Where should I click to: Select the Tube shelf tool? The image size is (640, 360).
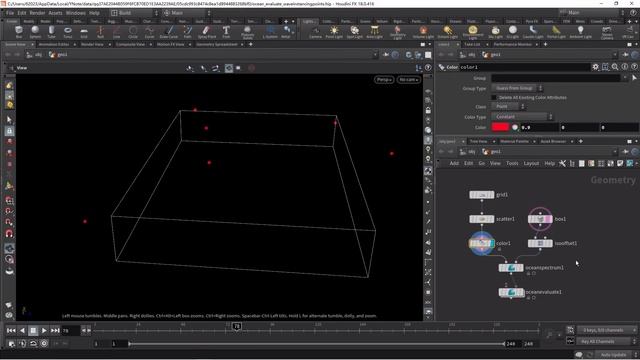(51, 31)
